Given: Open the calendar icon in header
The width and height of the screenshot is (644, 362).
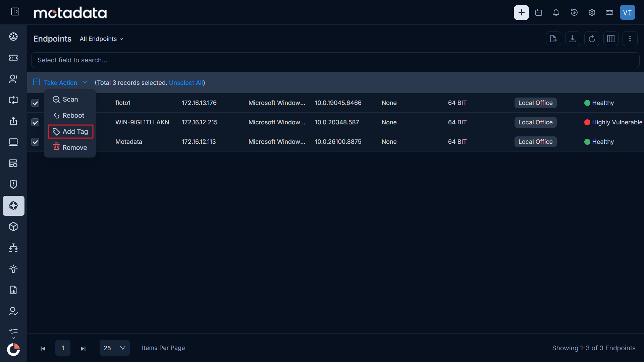Looking at the screenshot, I should coord(539,12).
